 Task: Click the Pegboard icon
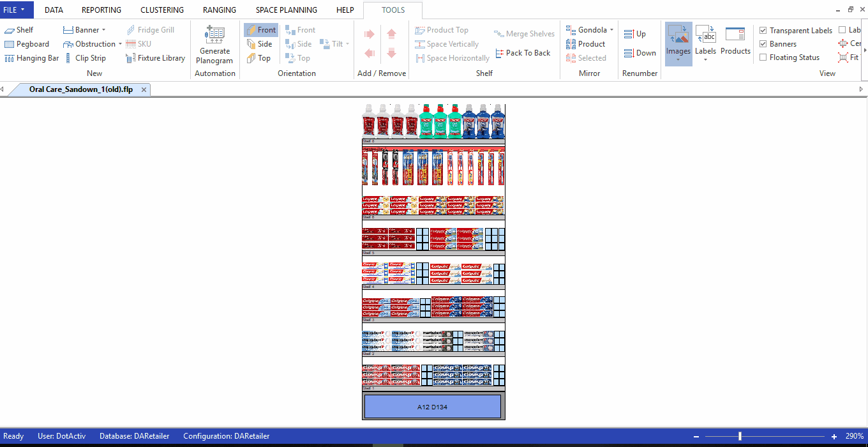pos(27,43)
